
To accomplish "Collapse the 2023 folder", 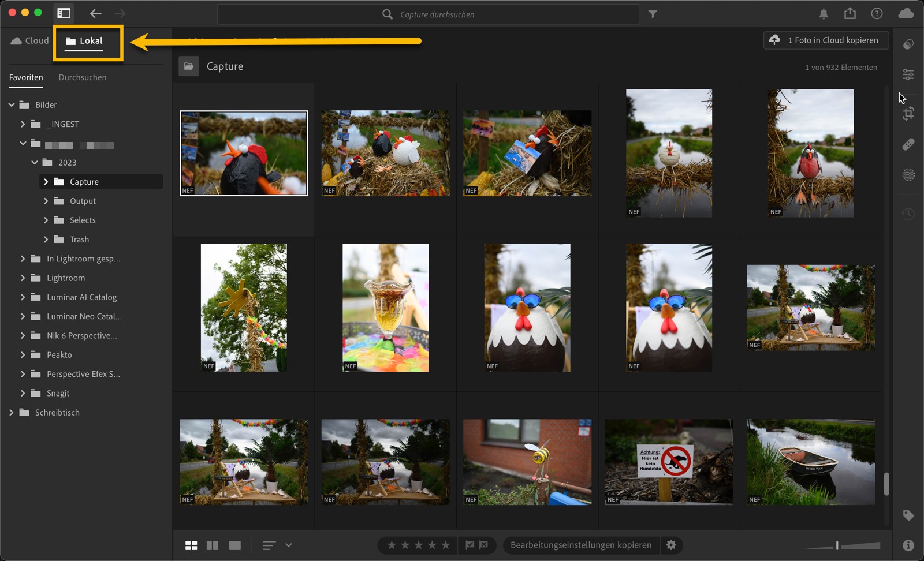I will 35,163.
